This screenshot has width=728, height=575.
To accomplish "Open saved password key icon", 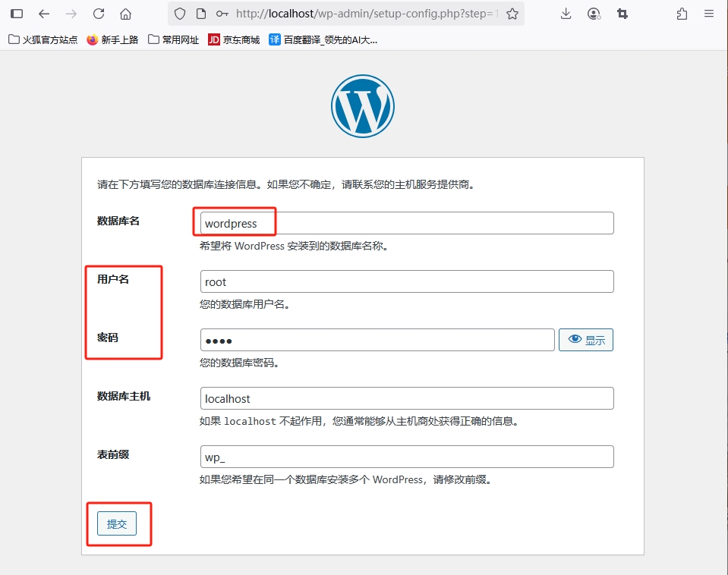I will pos(222,14).
